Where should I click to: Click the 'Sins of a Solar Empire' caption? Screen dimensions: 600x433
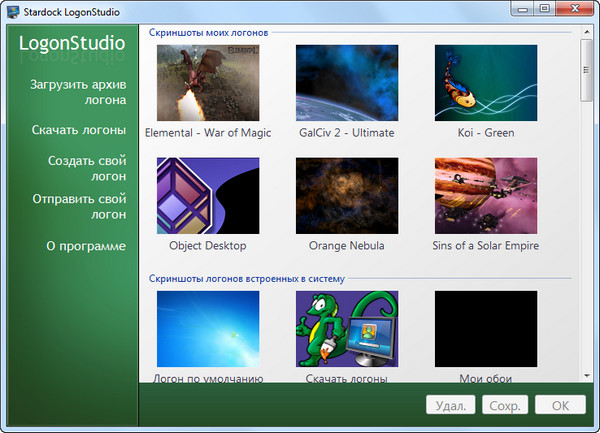coord(486,246)
